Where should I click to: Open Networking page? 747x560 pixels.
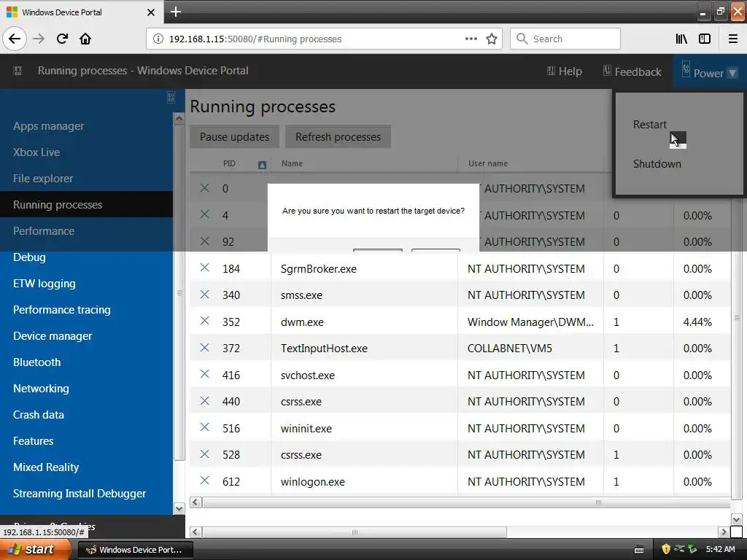coord(41,389)
